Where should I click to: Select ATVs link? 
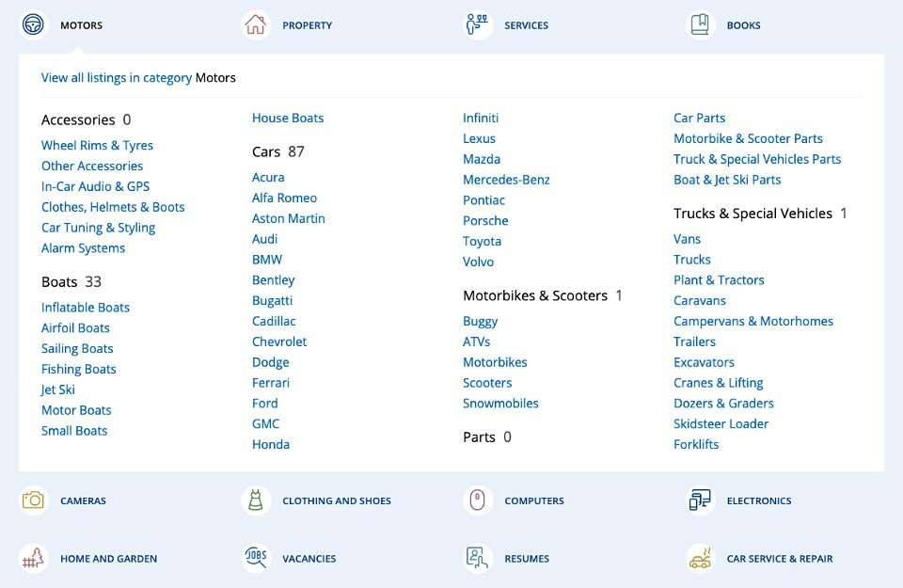(x=476, y=342)
